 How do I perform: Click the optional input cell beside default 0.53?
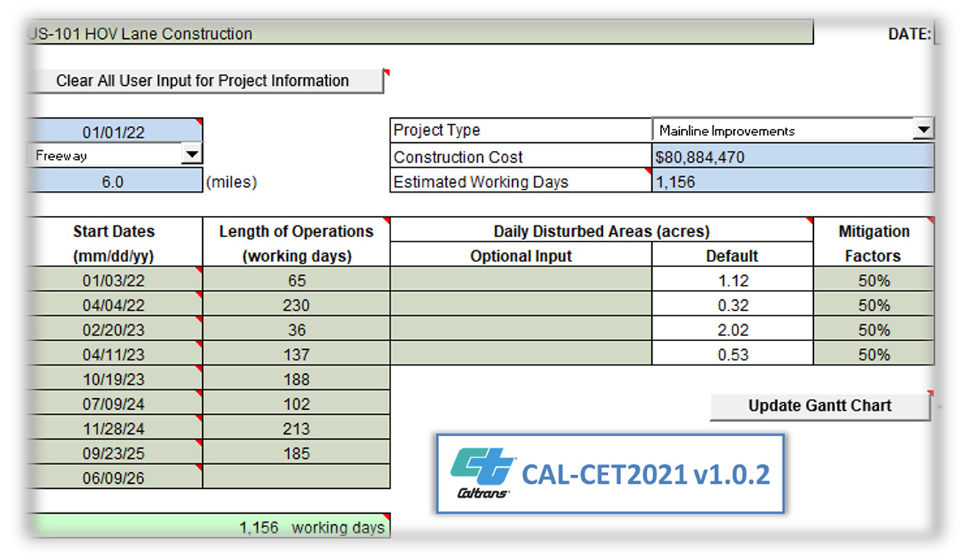522,354
